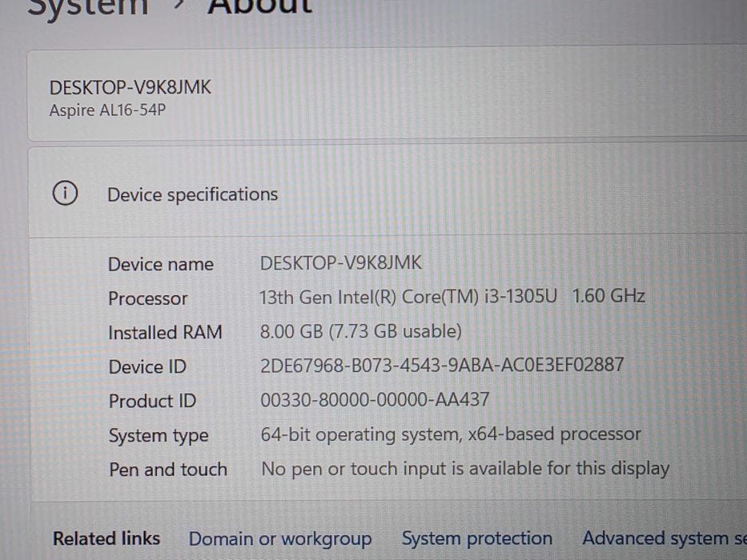The image size is (747, 560).
Task: Select processor value i3-1305U 1.60 GHz
Action: click(452, 296)
